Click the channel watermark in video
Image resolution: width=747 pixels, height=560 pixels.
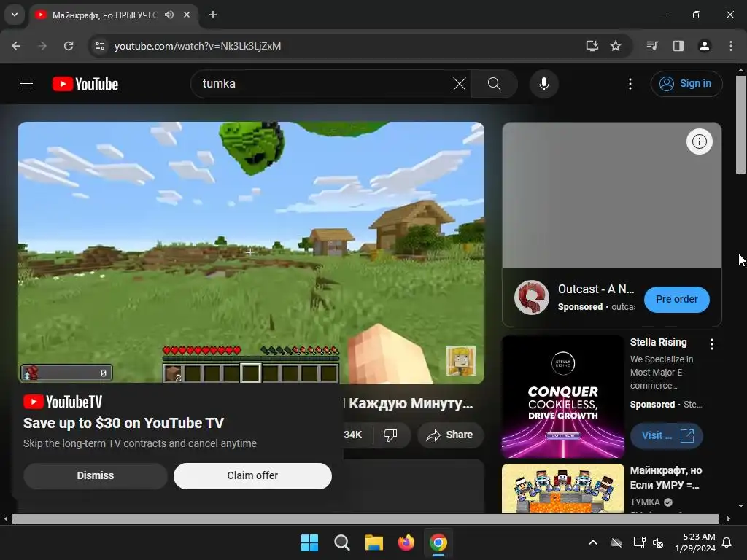460,361
